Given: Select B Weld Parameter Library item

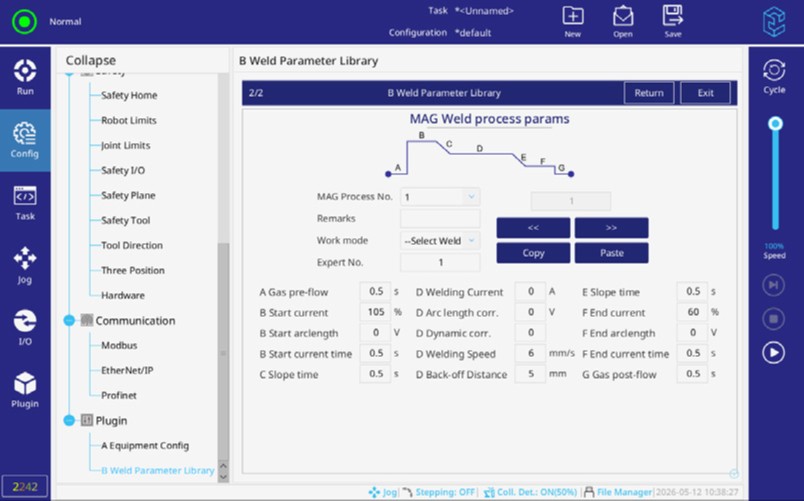Looking at the screenshot, I should click(157, 470).
